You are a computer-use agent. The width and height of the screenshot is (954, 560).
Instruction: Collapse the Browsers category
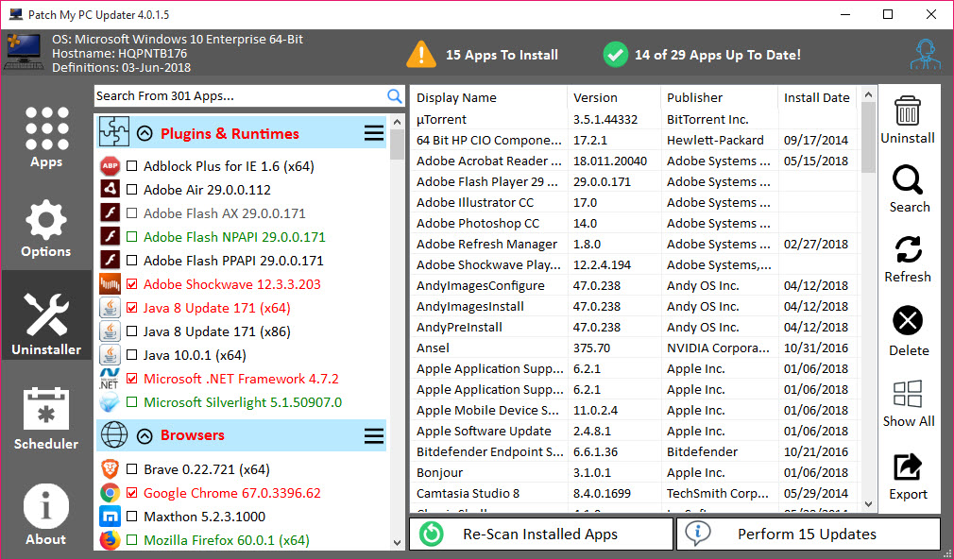145,435
